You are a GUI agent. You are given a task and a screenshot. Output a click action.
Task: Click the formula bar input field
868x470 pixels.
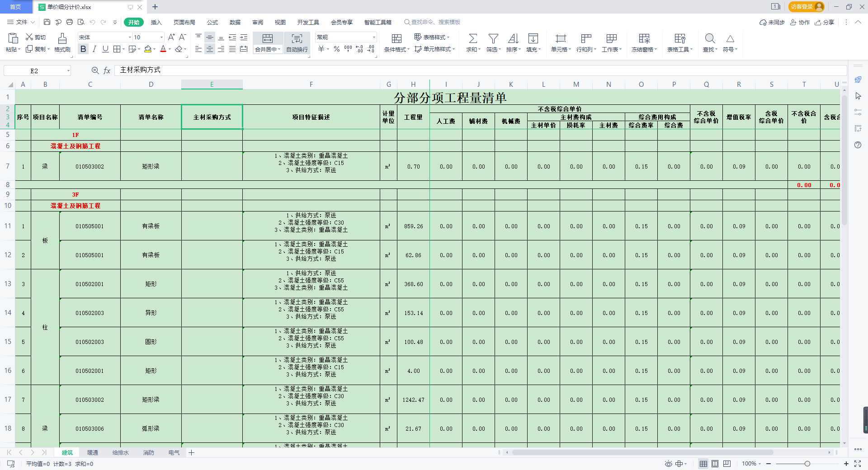pos(479,70)
